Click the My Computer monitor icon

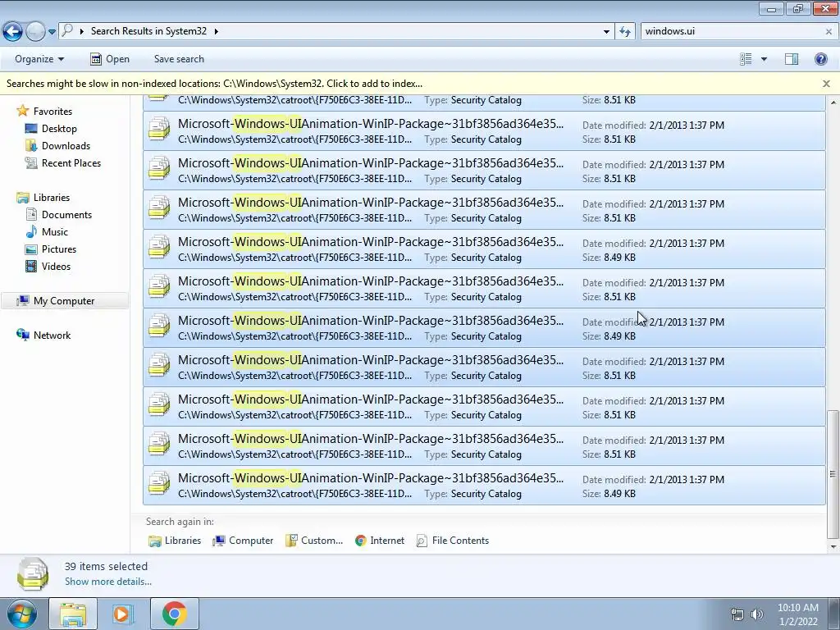tap(23, 300)
